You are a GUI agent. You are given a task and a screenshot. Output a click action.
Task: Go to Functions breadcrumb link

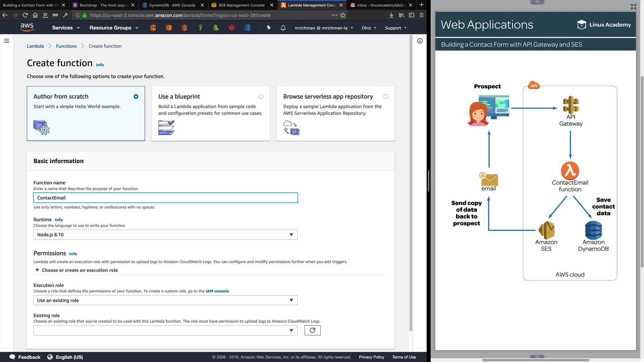[x=66, y=46]
